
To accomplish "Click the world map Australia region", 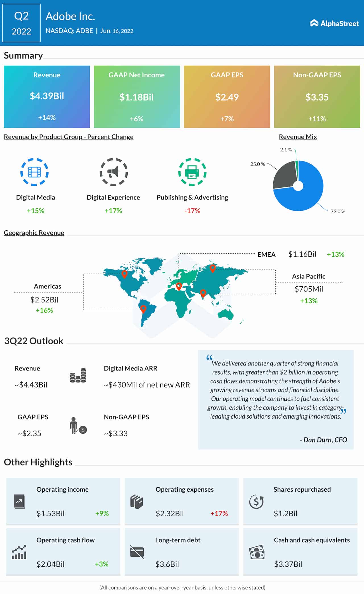I will (x=226, y=314).
